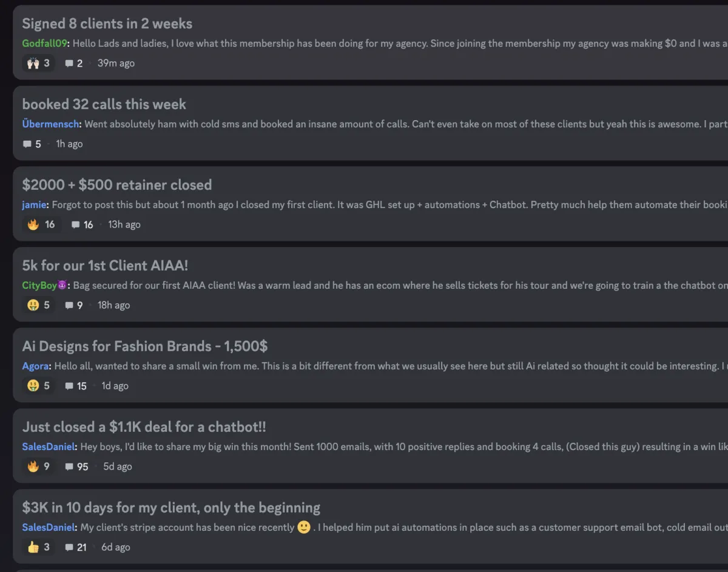Viewport: 728px width, 572px height.
Task: Click username Agora on fashion brands post
Action: point(37,366)
